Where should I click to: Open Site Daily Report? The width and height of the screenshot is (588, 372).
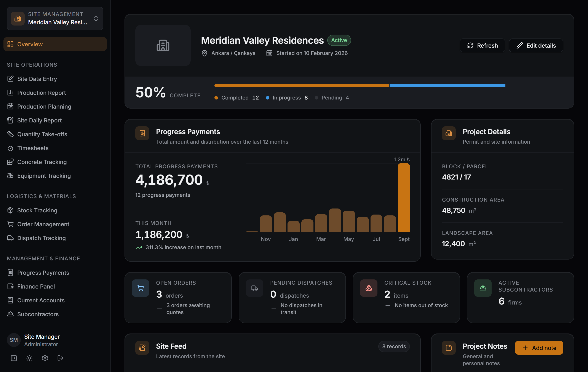55,120
